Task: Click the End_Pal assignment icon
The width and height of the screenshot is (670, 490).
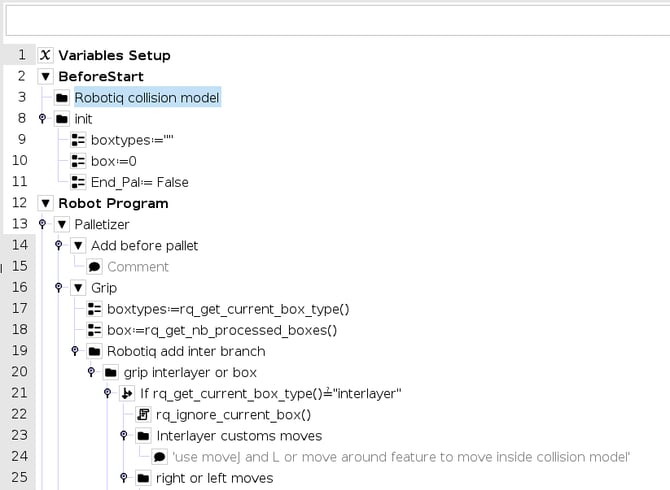Action: click(x=78, y=182)
